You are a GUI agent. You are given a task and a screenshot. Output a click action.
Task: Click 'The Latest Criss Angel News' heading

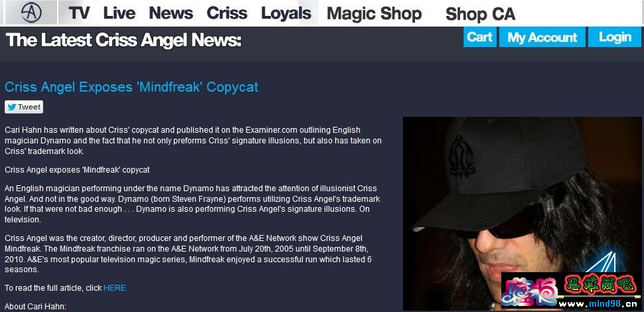point(123,40)
